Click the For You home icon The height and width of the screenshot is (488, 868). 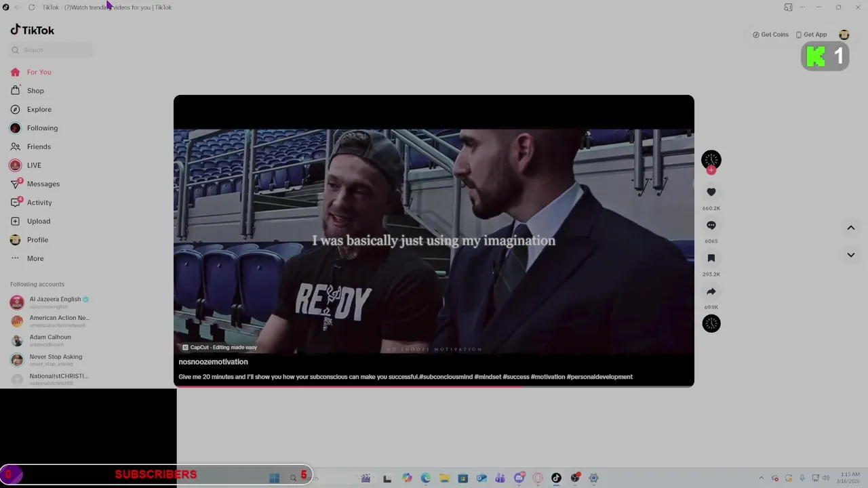(15, 72)
